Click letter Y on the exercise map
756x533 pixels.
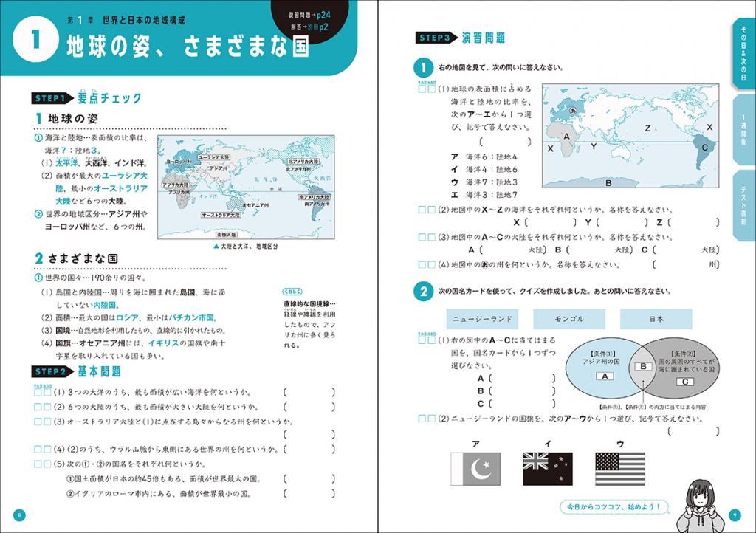point(594,146)
